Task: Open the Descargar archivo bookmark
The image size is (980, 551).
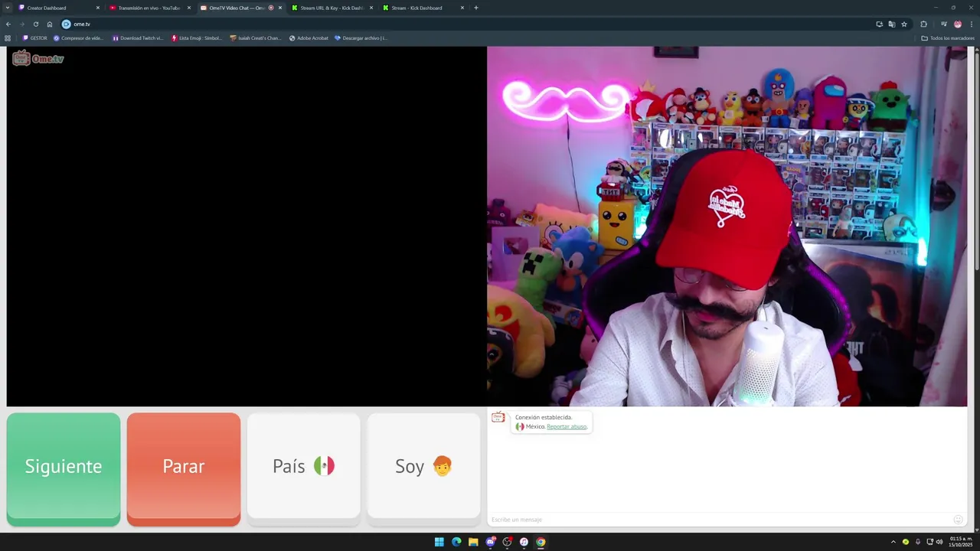Action: (361, 37)
